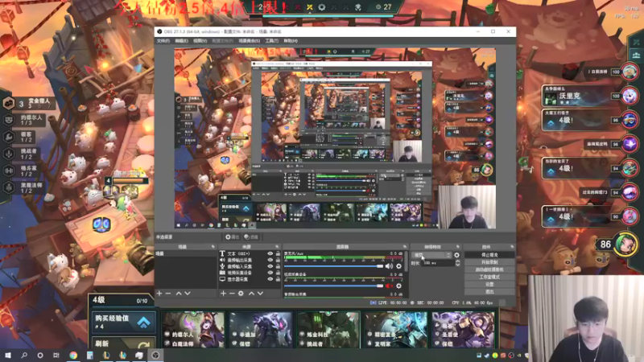The height and width of the screenshot is (362, 644).
Task: Click the buy experience (购买经验值) button
Action: click(125, 322)
